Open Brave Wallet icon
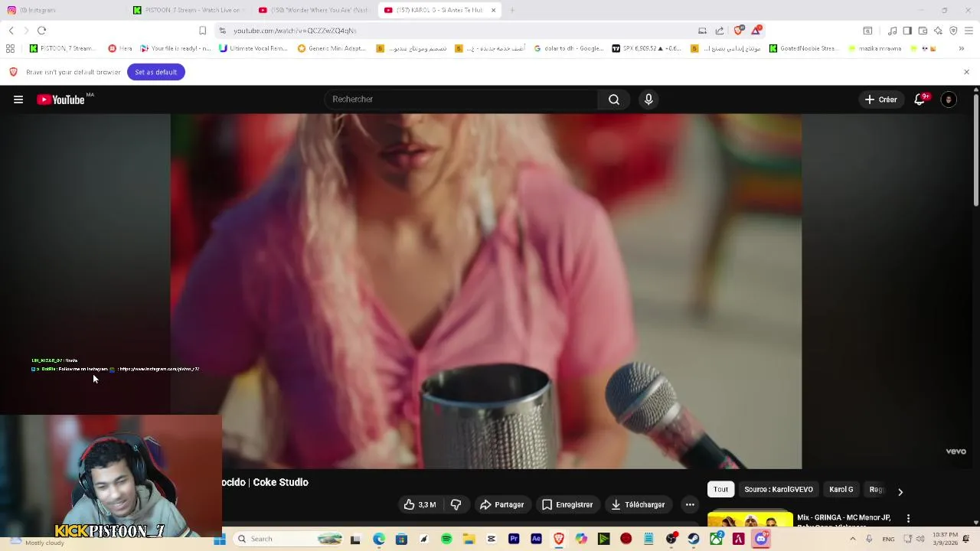Screen dimensions: 980x551 pos(923,31)
